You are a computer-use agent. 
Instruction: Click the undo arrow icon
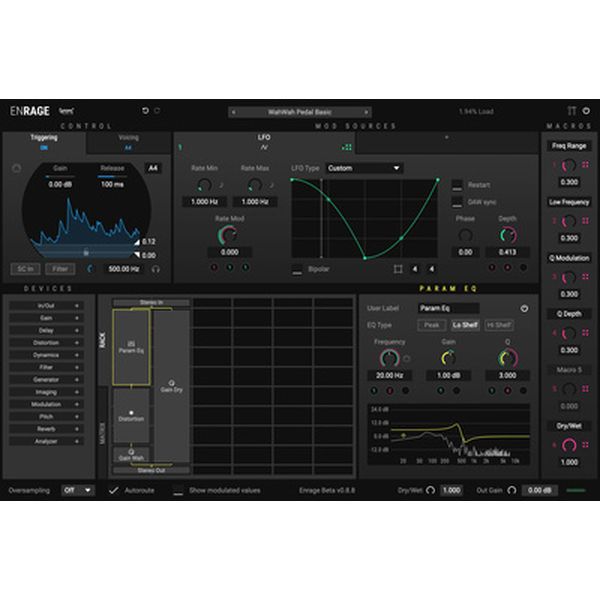coord(146,111)
